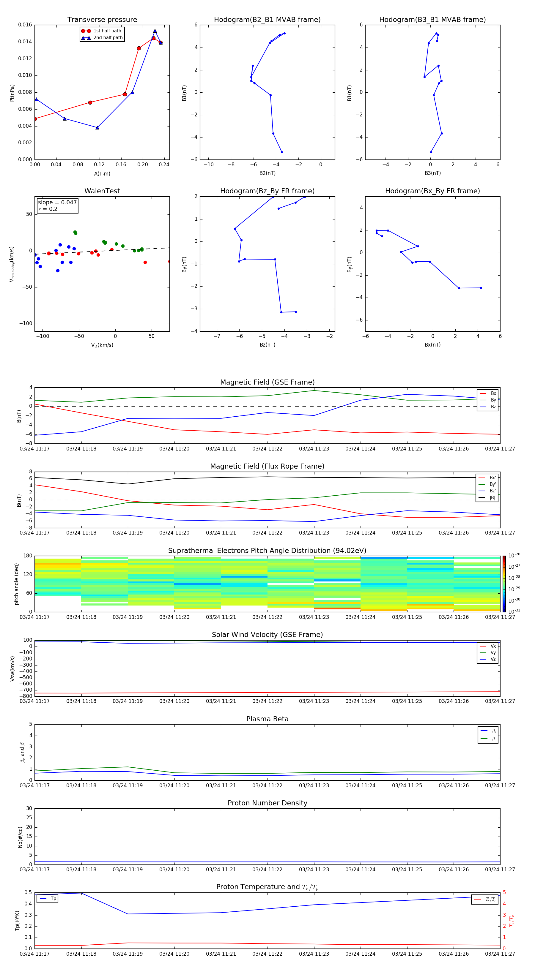Screen dimensions: 535x980
Task: Click the 'Tp(10^6K)' y-axis label
Action: [x=17, y=921]
